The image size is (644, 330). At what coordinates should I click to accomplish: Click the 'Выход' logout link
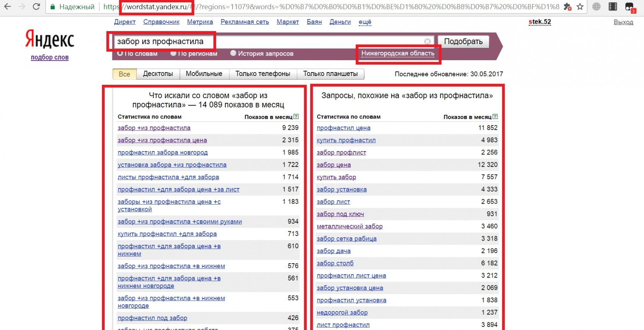point(624,22)
